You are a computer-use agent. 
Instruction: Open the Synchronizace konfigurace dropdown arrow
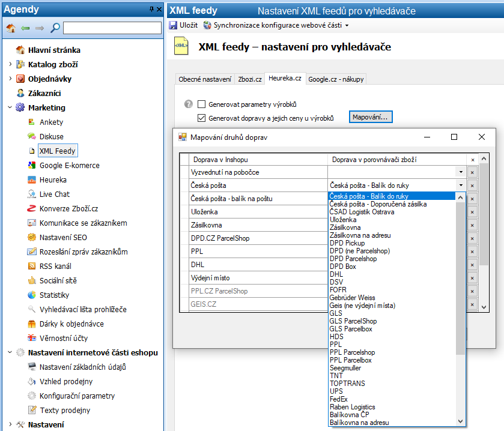347,25
